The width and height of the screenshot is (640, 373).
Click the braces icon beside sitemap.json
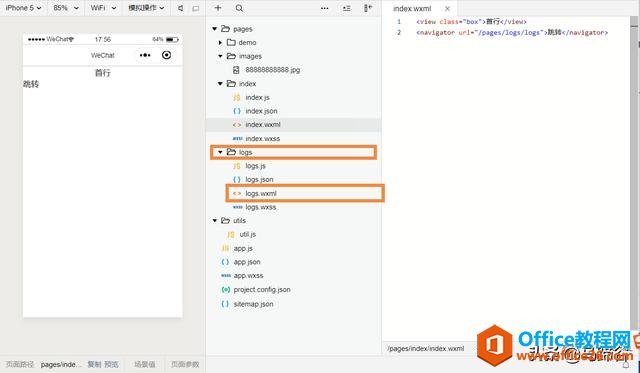[225, 304]
